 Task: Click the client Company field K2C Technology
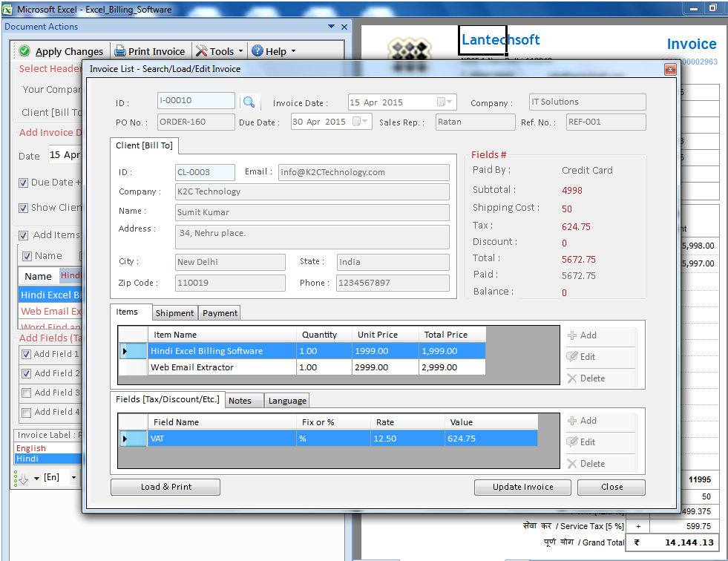(x=312, y=191)
